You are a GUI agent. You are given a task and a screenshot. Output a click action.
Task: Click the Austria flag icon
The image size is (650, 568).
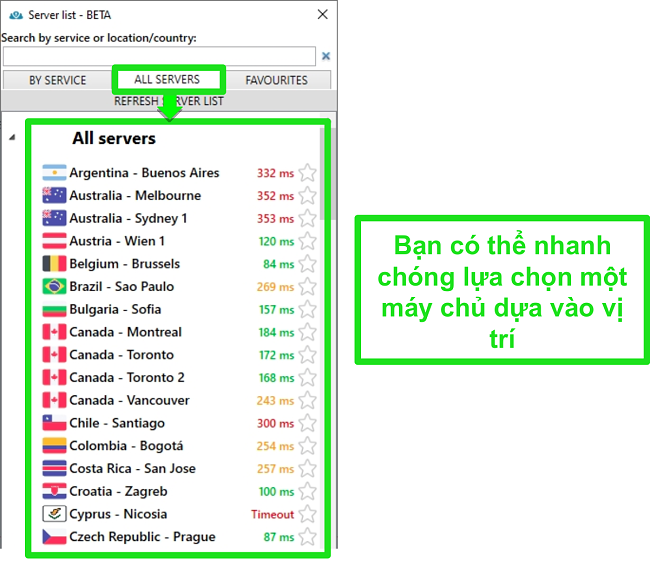pos(54,241)
